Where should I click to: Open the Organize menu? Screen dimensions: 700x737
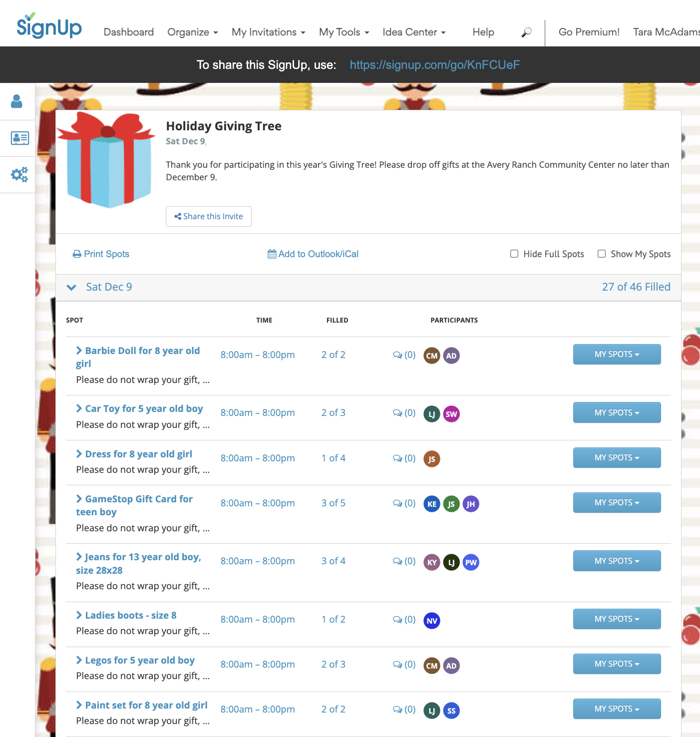[x=192, y=32]
